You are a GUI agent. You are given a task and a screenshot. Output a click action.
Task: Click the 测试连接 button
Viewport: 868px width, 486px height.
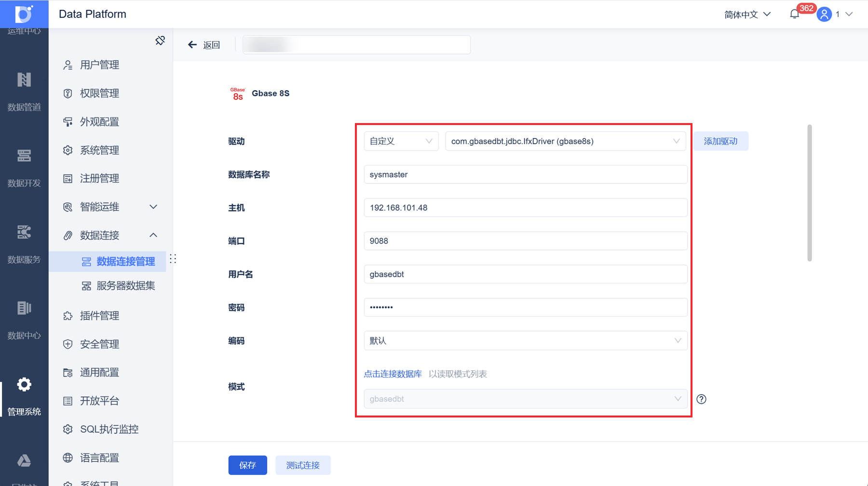(x=303, y=465)
